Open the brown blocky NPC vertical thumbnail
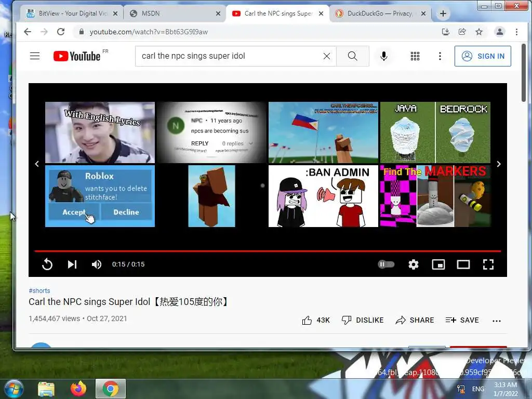The image size is (532, 399). (212, 196)
